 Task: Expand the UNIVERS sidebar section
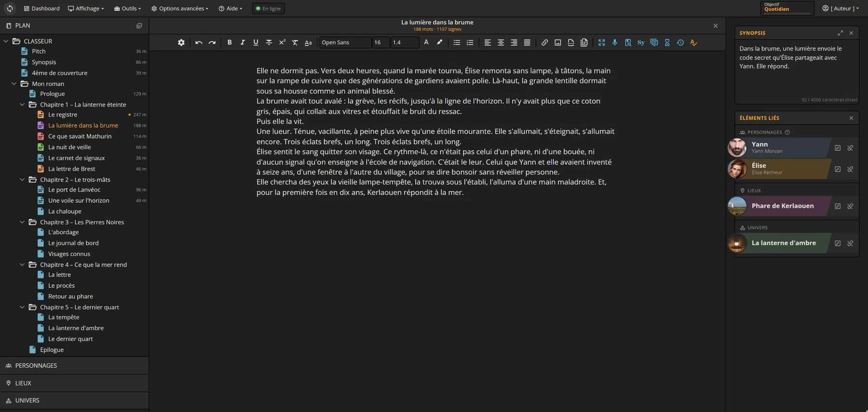tap(74, 400)
